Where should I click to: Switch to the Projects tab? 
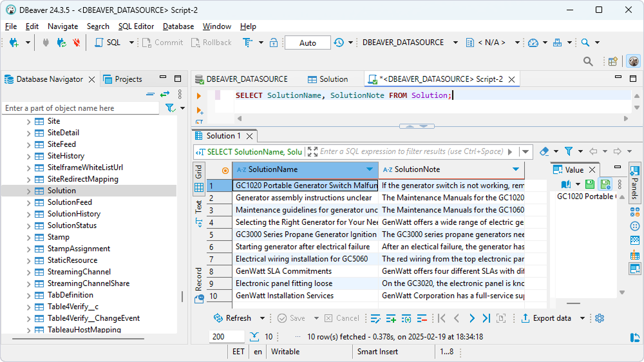tap(128, 79)
